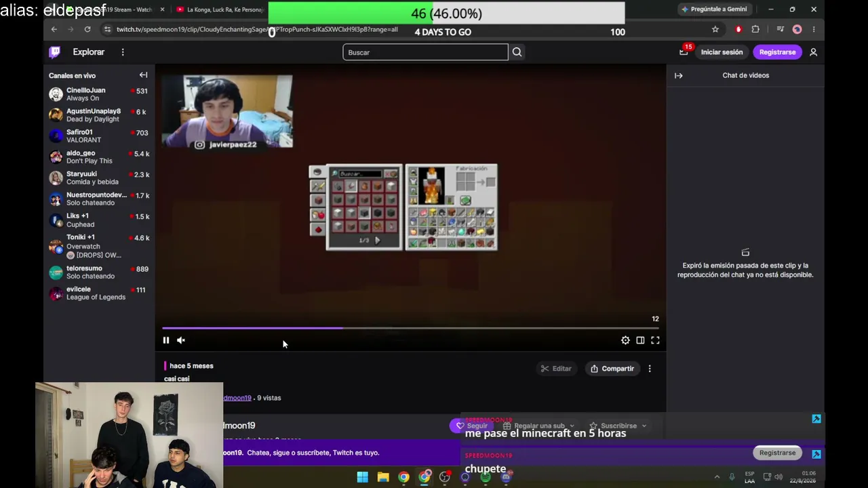Screen dimensions: 868x488
Task: Open the Explorar page
Action: point(89,52)
